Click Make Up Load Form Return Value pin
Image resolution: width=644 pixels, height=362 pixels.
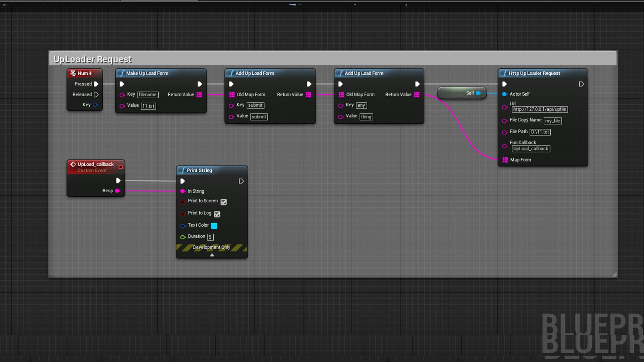point(199,95)
